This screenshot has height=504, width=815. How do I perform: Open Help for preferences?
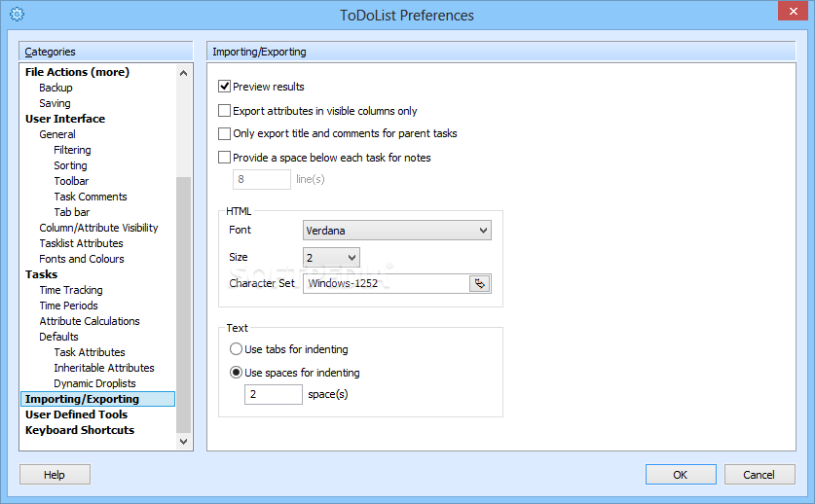pos(55,475)
